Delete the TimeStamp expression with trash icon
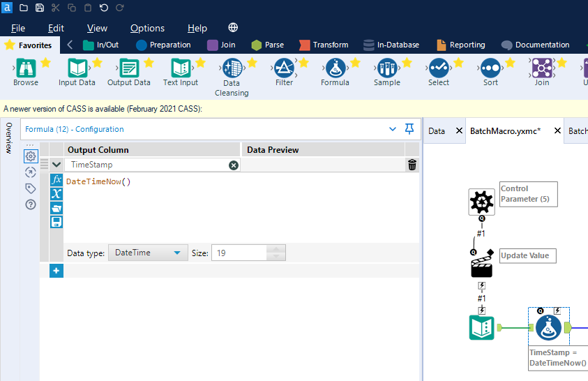Viewport: 588px width, 381px height. [412, 165]
